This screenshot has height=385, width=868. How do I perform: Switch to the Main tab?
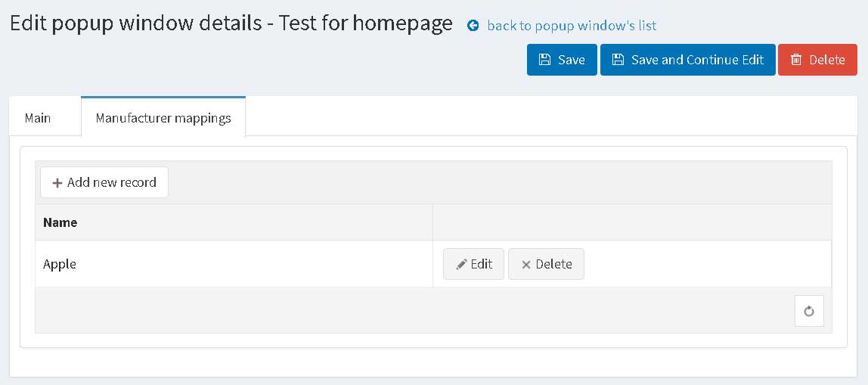pyautogui.click(x=38, y=118)
